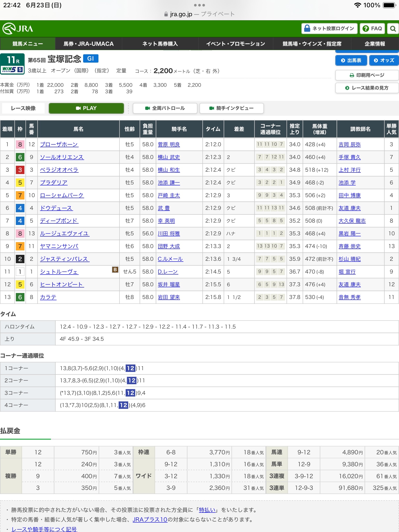Screen dimensions: 399x532
Task: Open trainer 上村 洋行 link
Action: pos(350,170)
